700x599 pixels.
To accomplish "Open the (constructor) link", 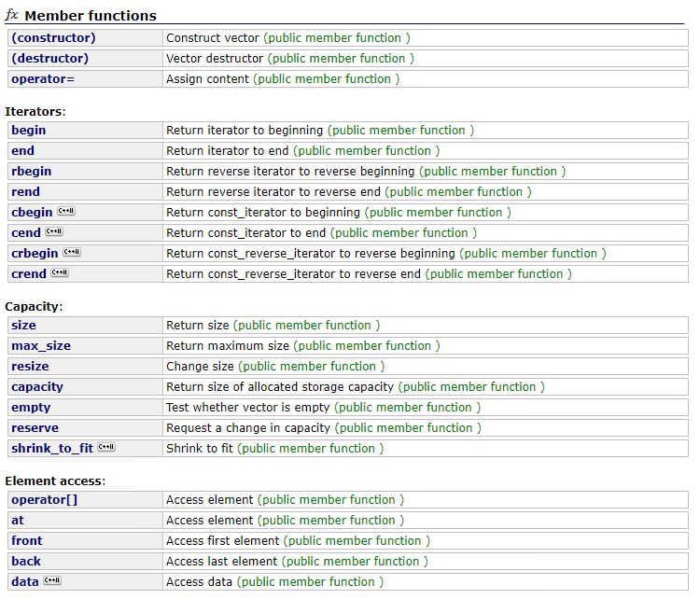I will point(53,38).
